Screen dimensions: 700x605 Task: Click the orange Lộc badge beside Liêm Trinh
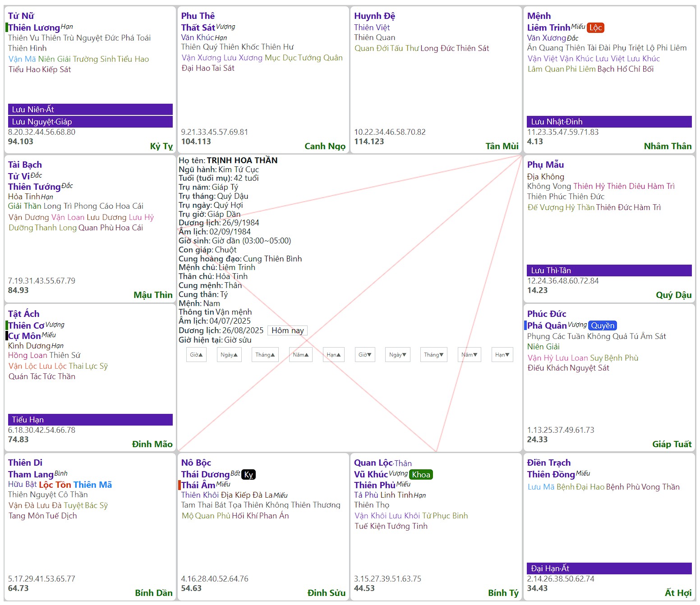pyautogui.click(x=595, y=27)
